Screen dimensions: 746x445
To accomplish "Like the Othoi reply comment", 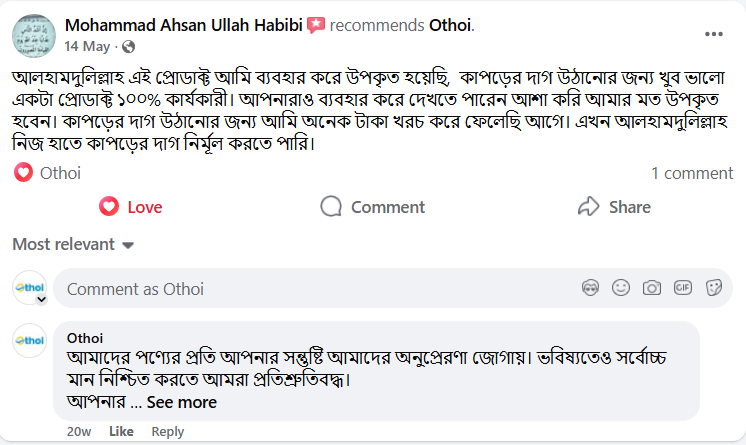I will click(121, 431).
